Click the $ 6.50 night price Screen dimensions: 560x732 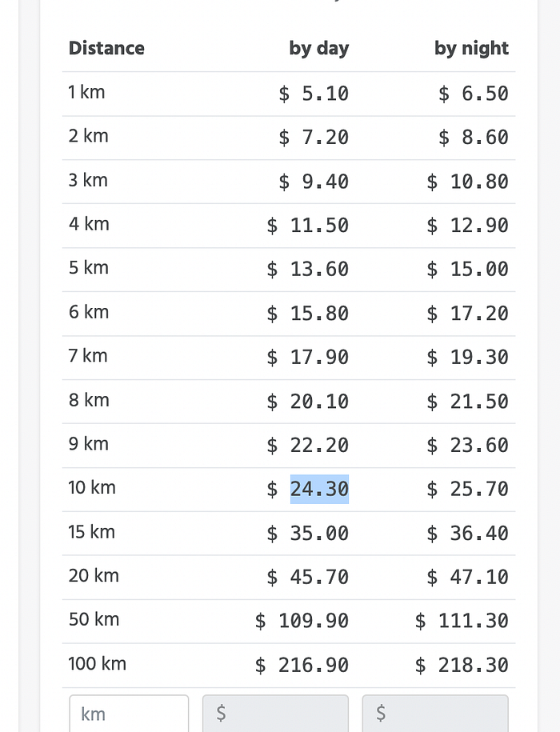474,94
